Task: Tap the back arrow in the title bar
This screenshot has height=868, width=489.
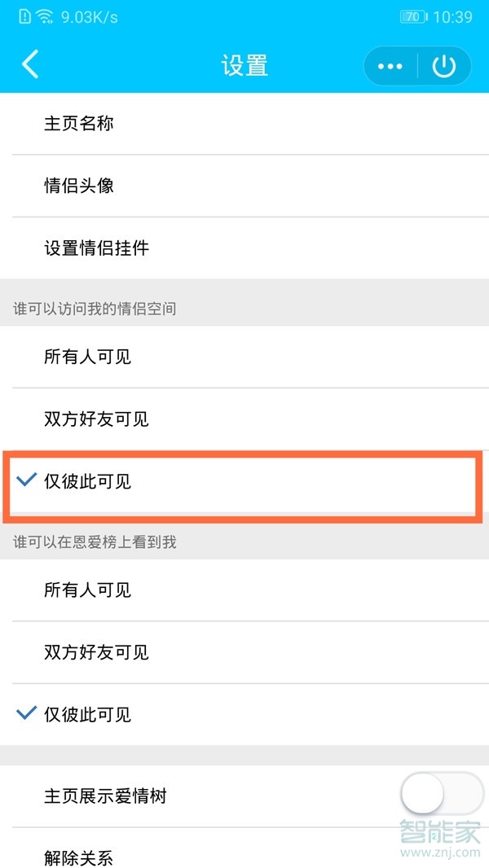Action: coord(30,65)
